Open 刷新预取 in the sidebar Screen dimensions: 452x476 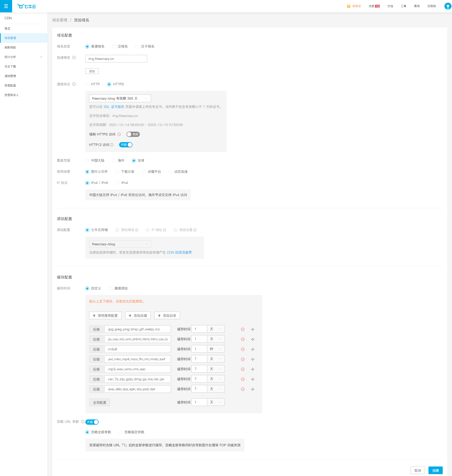click(10, 48)
